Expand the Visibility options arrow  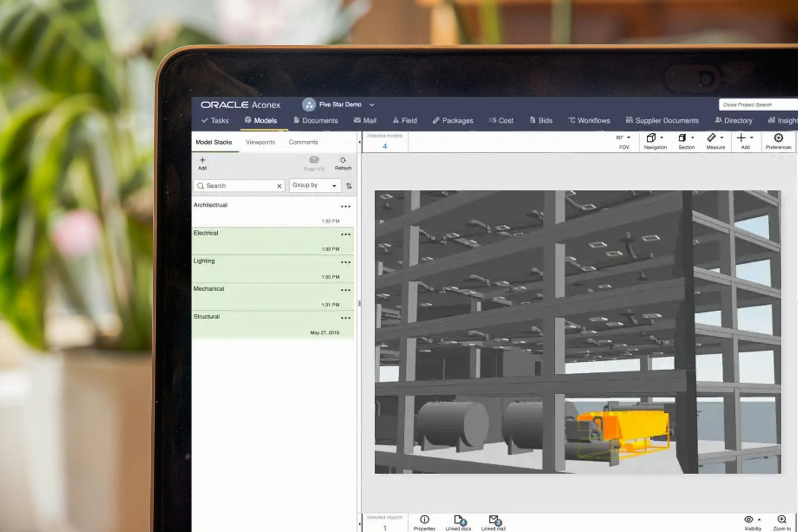pos(759,520)
